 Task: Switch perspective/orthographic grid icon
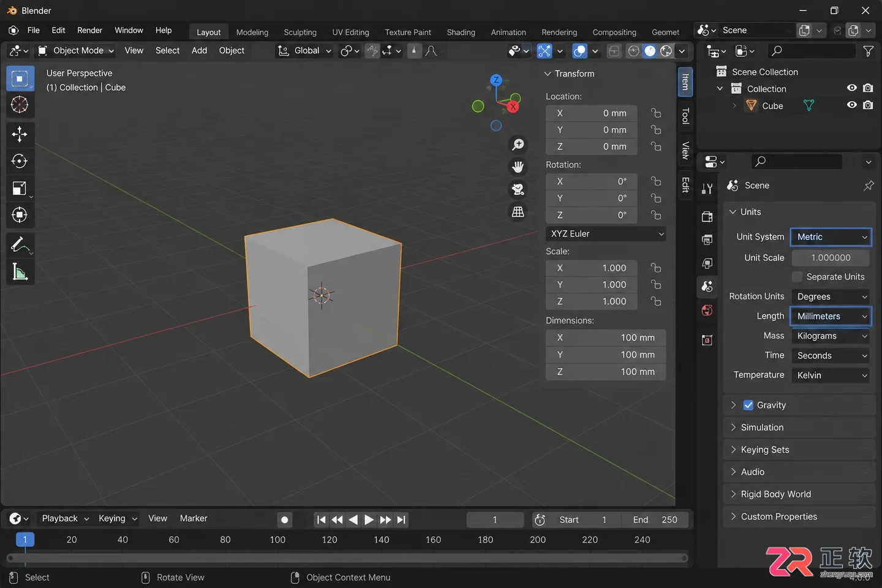(518, 212)
